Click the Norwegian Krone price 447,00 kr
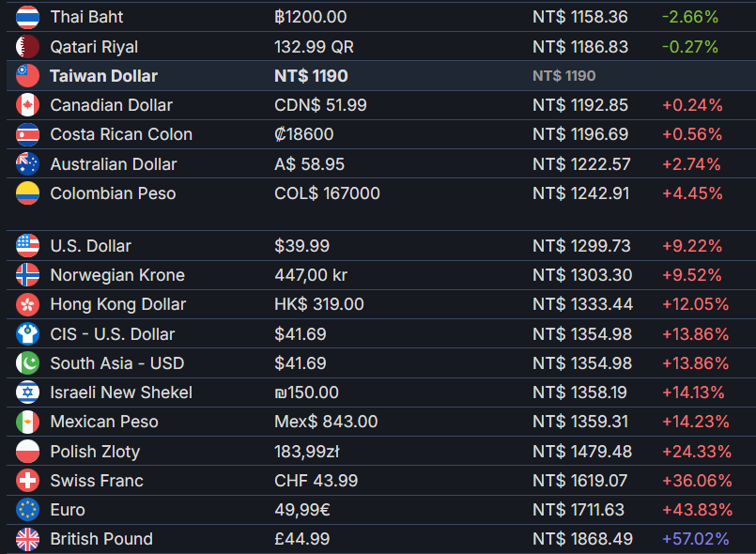756x554 pixels. pyautogui.click(x=311, y=275)
